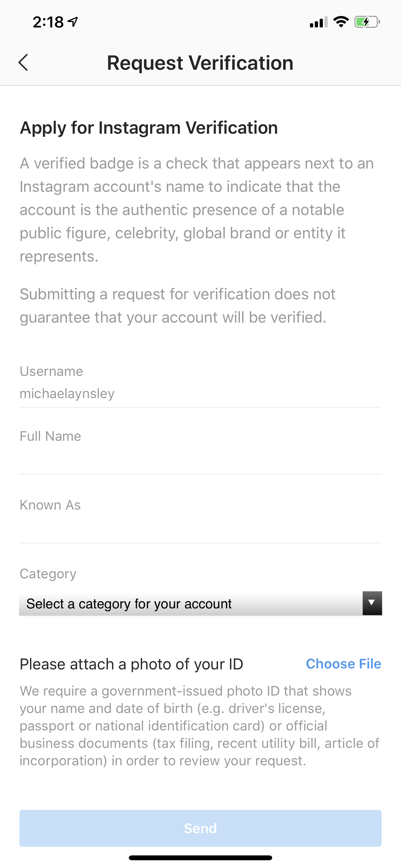Tap the cellular signal bars icon
Screen dimensions: 401x868
tap(318, 22)
